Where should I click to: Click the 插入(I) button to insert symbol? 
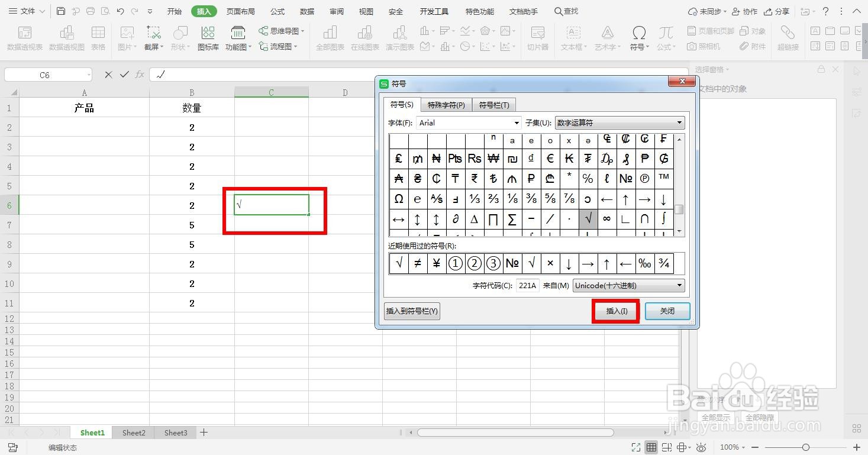click(x=615, y=311)
